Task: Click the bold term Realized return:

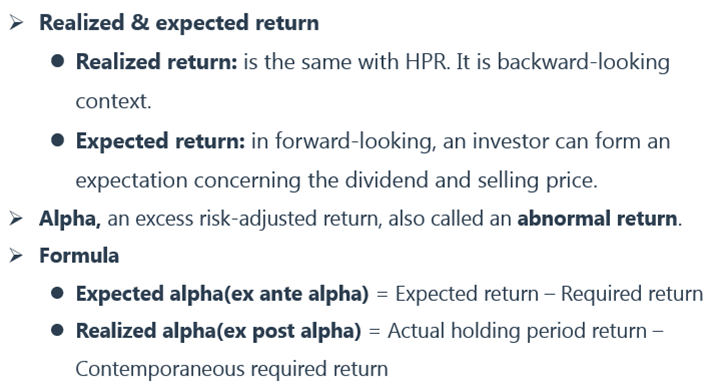Action: pyautogui.click(x=157, y=62)
